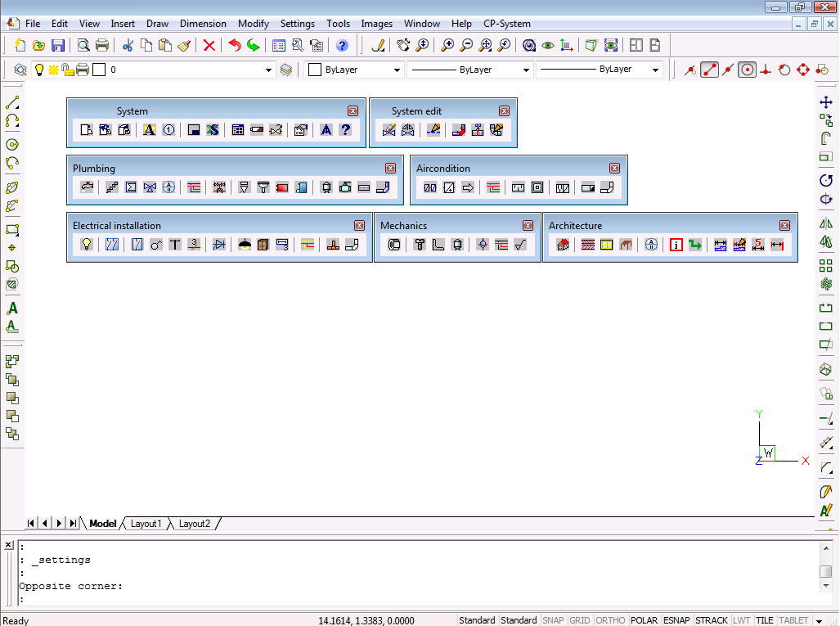Image resolution: width=840 pixels, height=626 pixels.
Task: Click the command line scrollbar thumb
Action: pos(825,571)
